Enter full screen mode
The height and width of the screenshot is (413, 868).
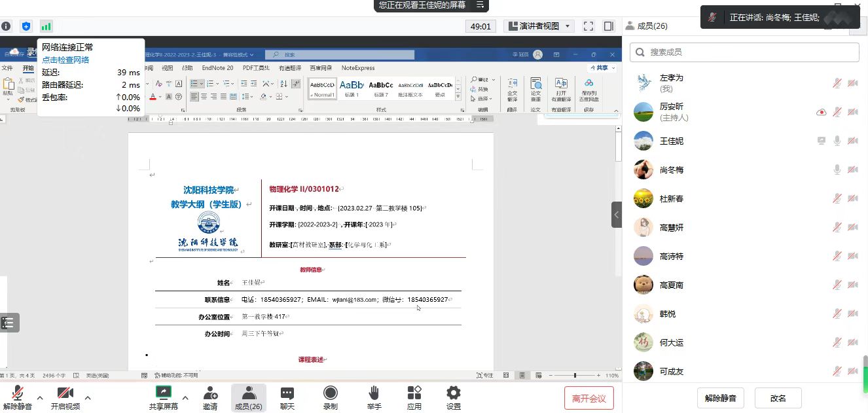tap(588, 26)
